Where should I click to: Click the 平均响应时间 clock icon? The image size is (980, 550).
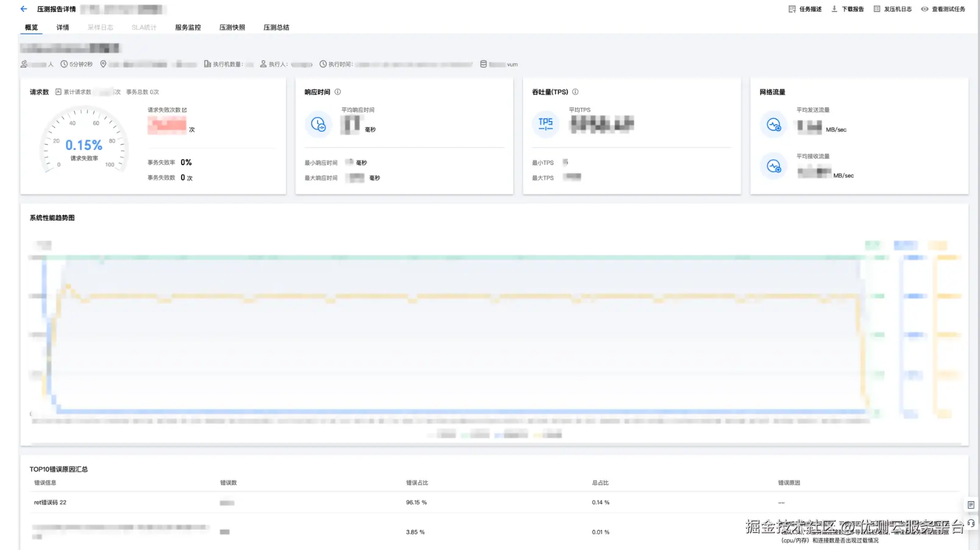pyautogui.click(x=318, y=124)
